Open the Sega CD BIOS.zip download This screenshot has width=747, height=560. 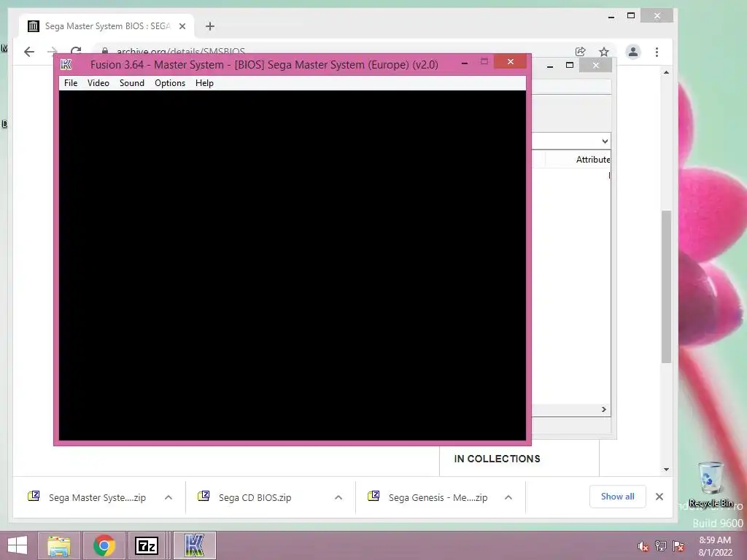point(255,497)
